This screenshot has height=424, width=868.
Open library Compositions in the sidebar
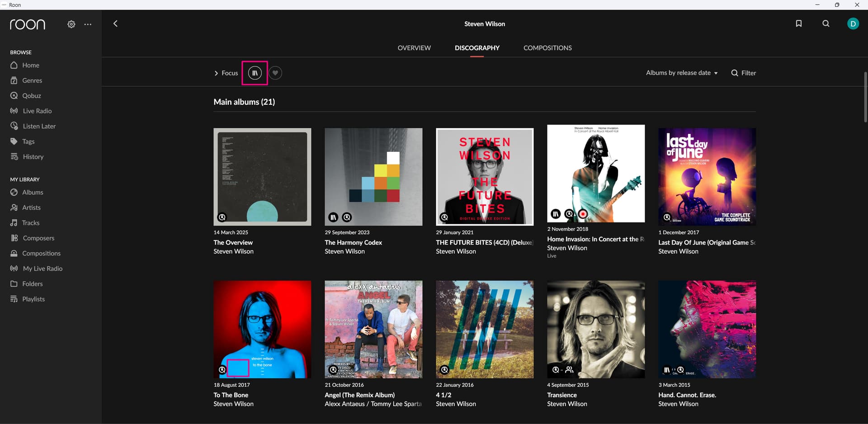pyautogui.click(x=41, y=253)
